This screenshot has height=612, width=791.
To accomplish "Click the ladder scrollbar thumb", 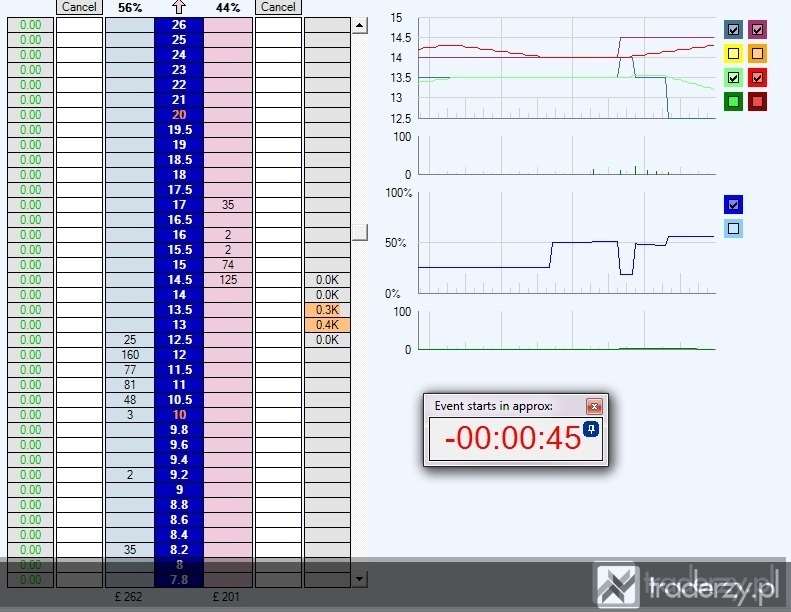I will point(359,232).
